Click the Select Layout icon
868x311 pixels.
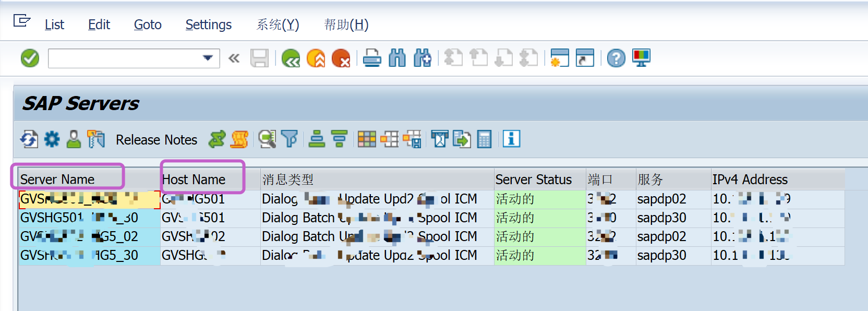coord(389,139)
